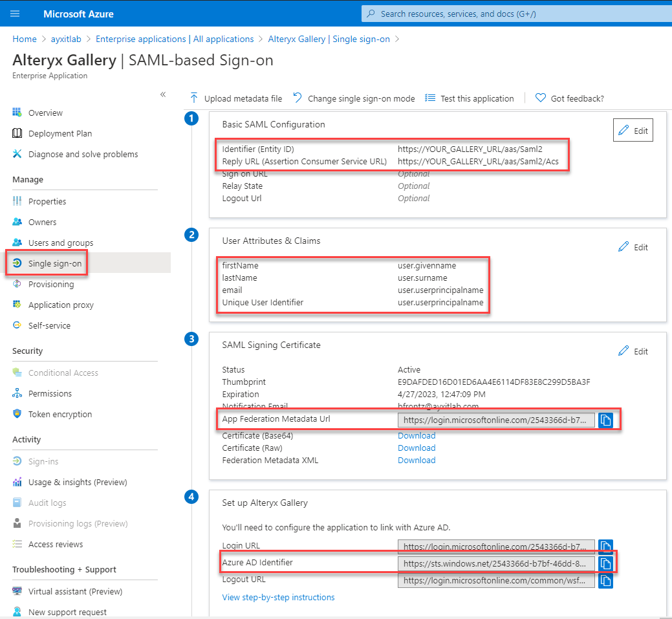Go to Home breadcrumb
The height and width of the screenshot is (619, 672).
click(x=25, y=39)
